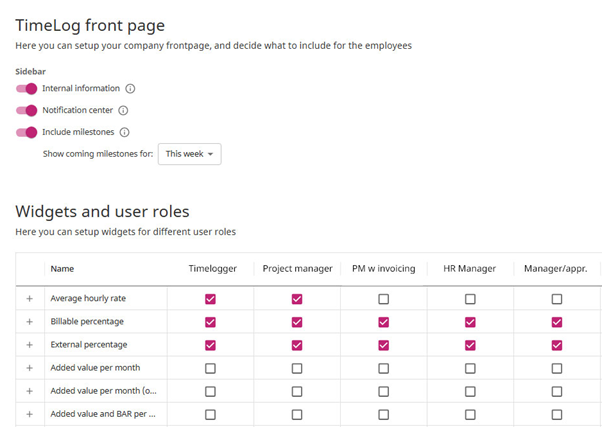This screenshot has height=427, width=602.
Task: Check Added value and BAR per for Timelogger
Action: (210, 414)
